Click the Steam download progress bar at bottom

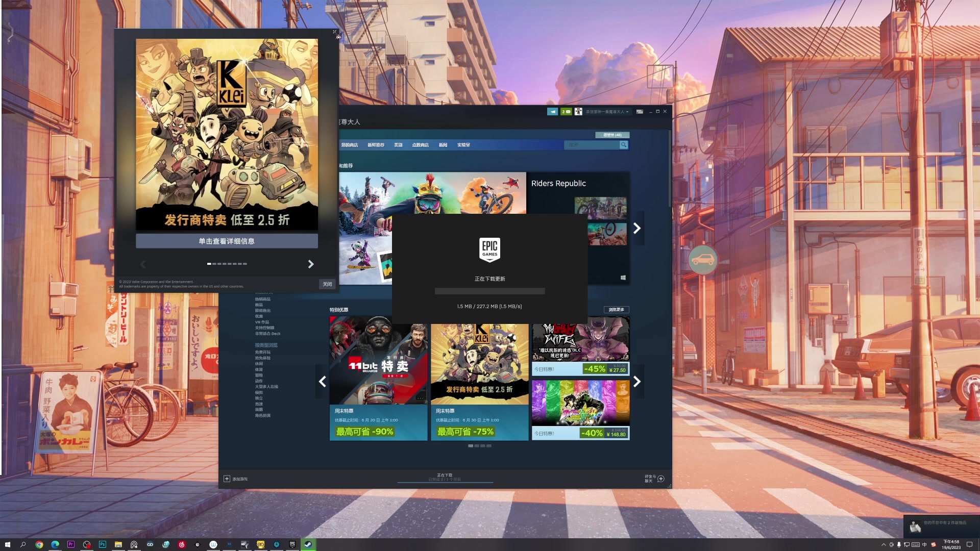[445, 482]
